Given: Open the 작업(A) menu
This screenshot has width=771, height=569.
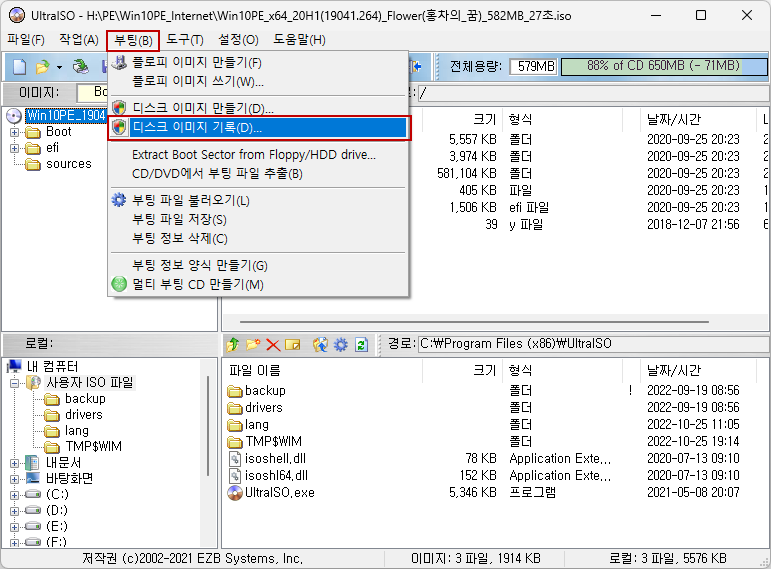Looking at the screenshot, I should click(79, 40).
